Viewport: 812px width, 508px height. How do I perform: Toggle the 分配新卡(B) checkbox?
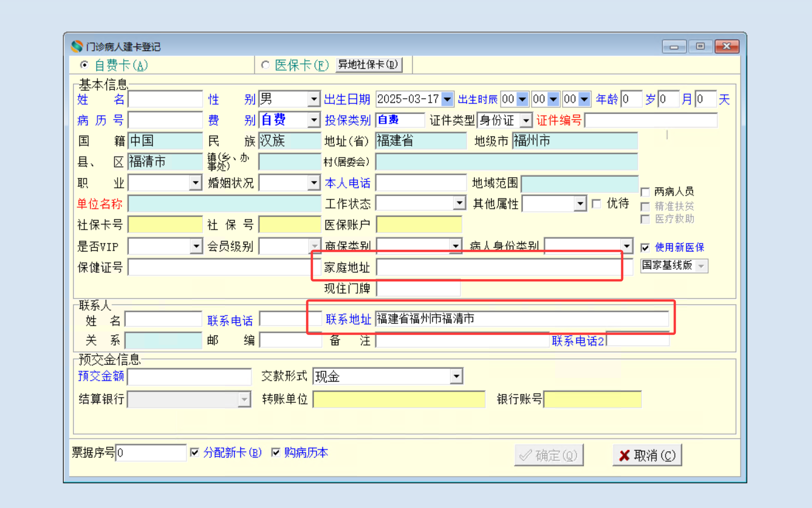(194, 453)
